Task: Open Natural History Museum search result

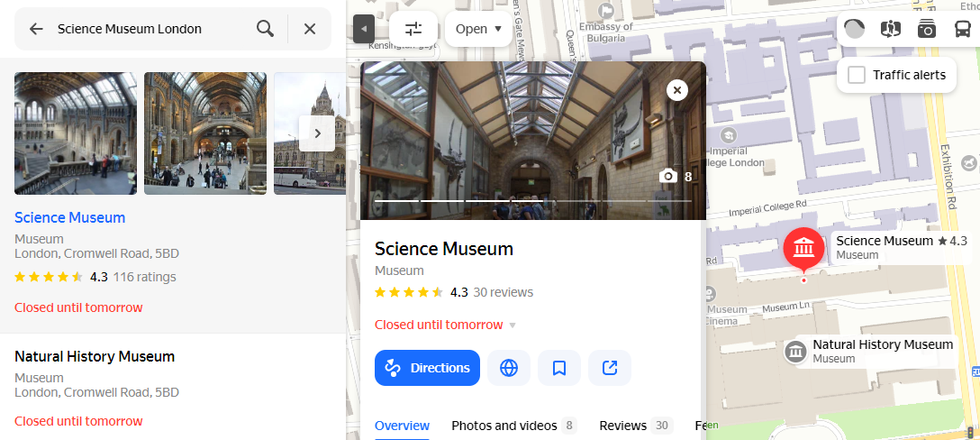Action: click(95, 357)
